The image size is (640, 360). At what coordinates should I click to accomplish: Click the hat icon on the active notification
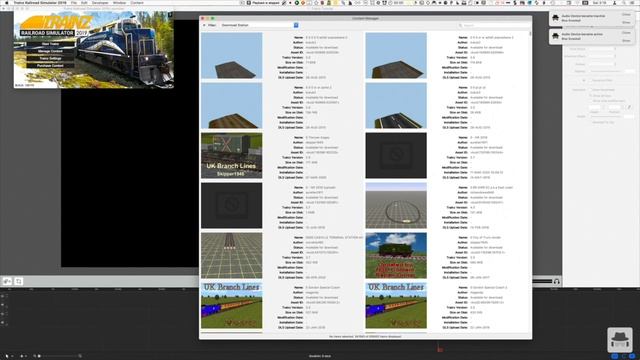556,36
